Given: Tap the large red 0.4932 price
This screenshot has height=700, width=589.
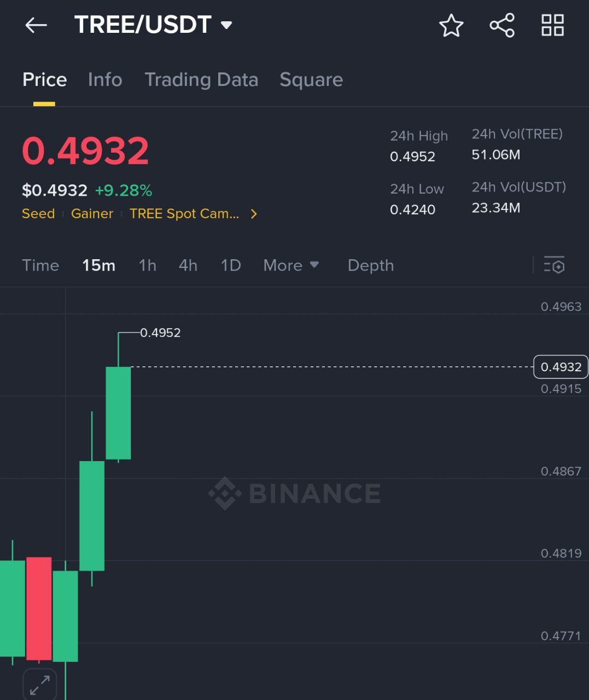Looking at the screenshot, I should tap(85, 151).
